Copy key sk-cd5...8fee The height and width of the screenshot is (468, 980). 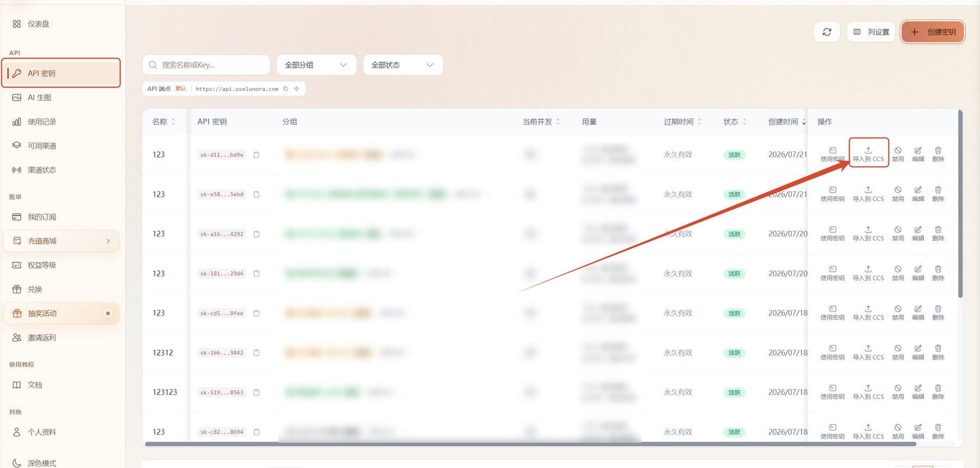click(256, 313)
